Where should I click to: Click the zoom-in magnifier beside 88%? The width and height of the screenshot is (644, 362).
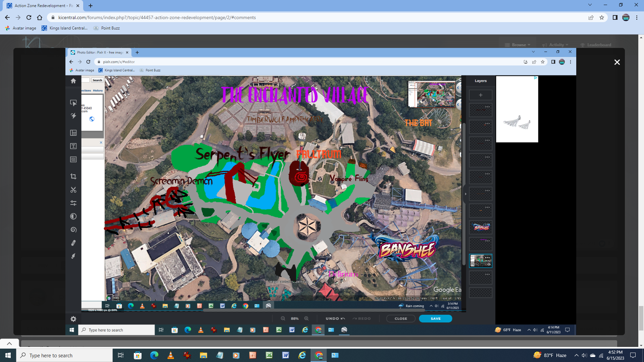click(x=306, y=318)
